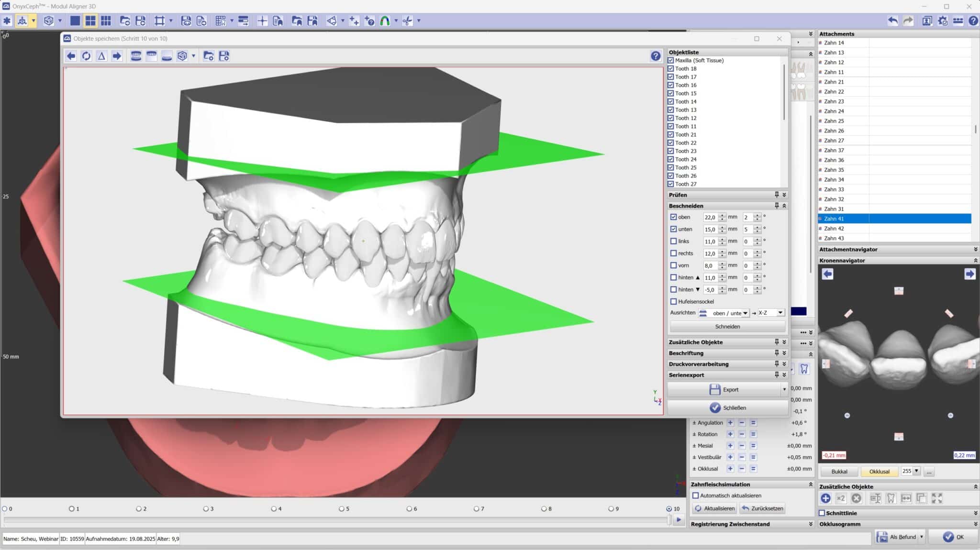The image size is (980, 550).
Task: Select the four-pane view layout icon
Action: click(x=90, y=21)
